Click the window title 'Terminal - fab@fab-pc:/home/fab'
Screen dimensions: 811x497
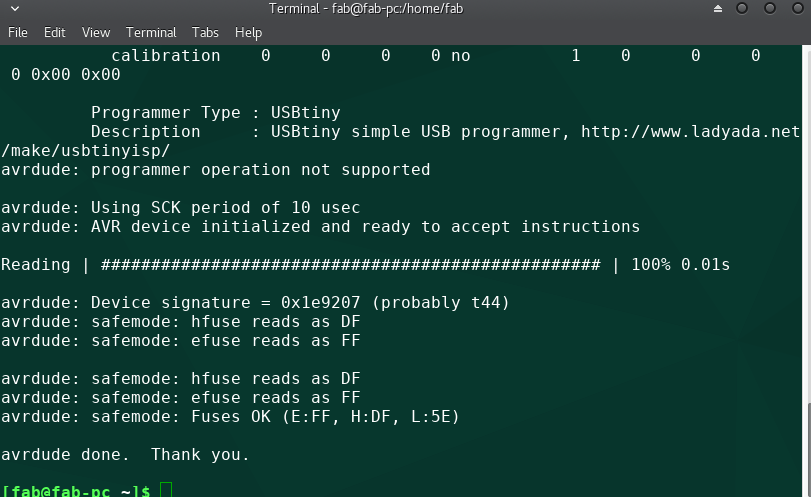[366, 9]
